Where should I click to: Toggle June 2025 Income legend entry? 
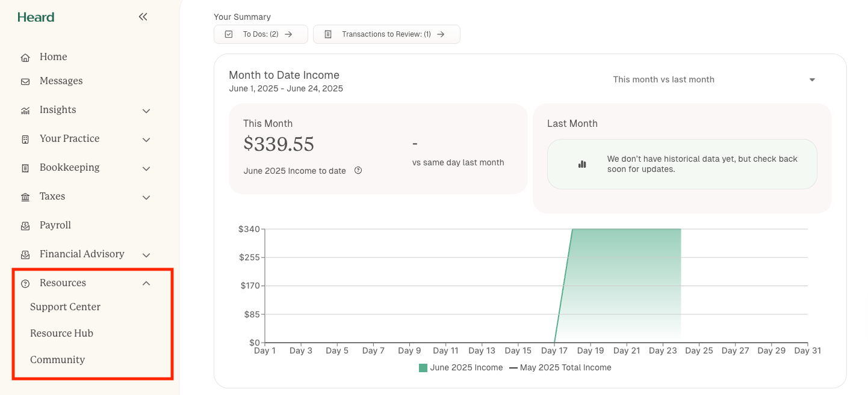[x=460, y=368]
